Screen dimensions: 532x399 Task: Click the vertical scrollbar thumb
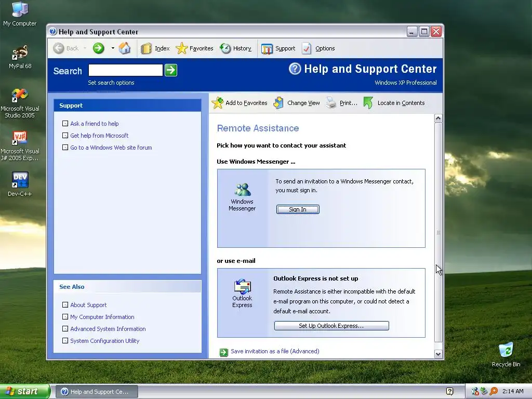click(x=438, y=232)
